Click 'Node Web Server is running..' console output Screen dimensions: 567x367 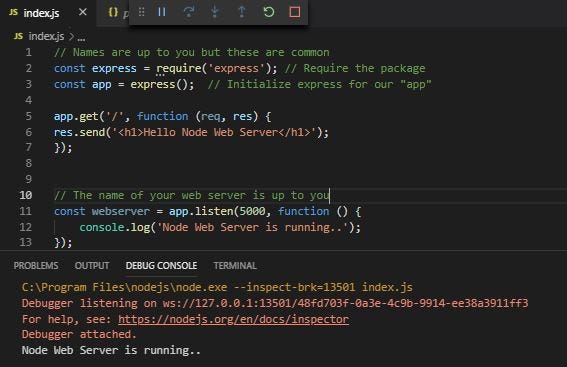(111, 350)
